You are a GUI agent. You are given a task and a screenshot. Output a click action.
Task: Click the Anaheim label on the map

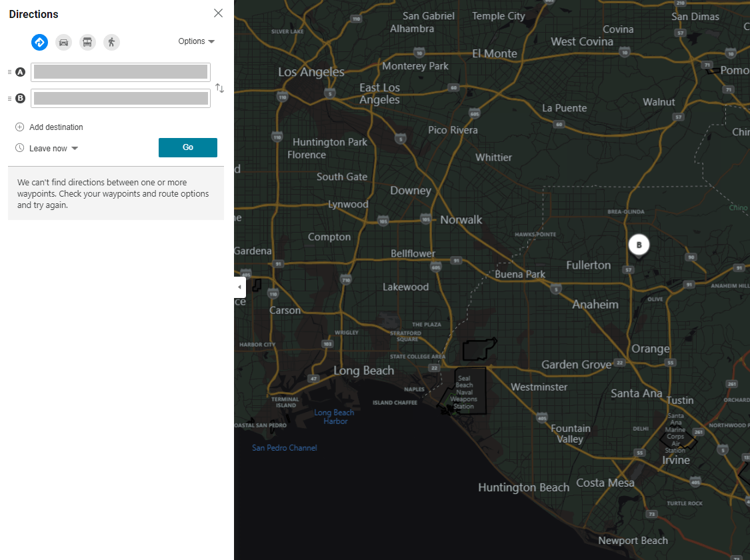(595, 304)
